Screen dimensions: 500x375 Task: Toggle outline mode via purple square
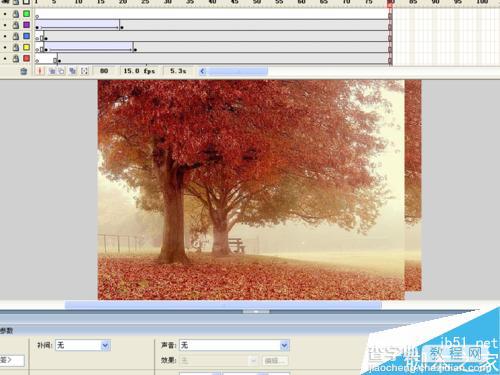coord(26,25)
